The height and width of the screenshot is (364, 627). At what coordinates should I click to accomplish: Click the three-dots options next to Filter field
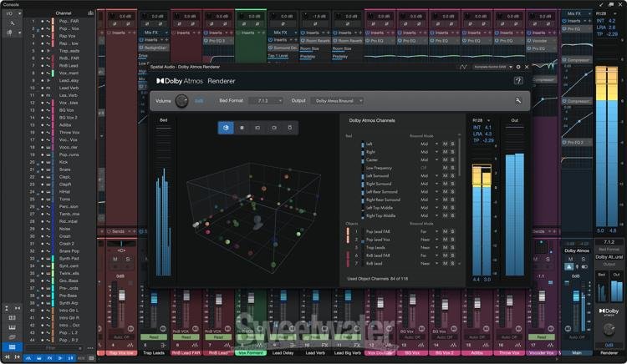tap(90, 348)
